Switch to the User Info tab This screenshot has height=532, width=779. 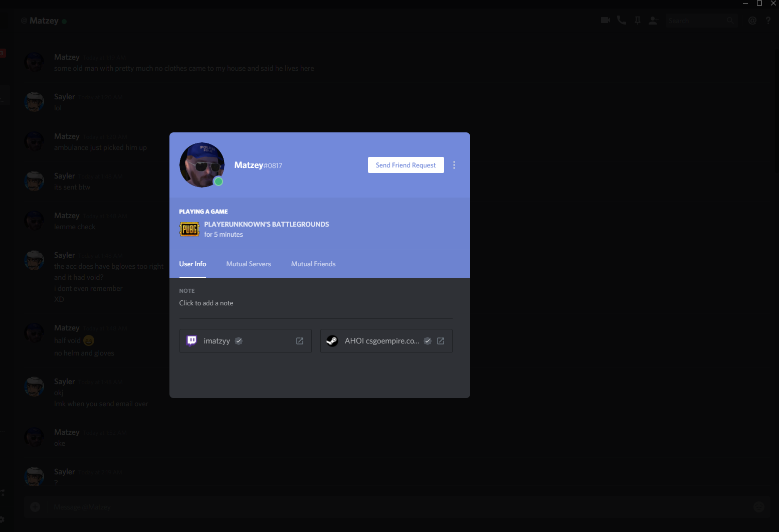point(192,264)
